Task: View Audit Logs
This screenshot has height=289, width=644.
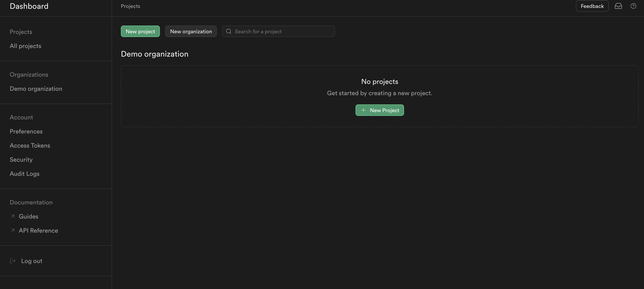Action: tap(24, 174)
